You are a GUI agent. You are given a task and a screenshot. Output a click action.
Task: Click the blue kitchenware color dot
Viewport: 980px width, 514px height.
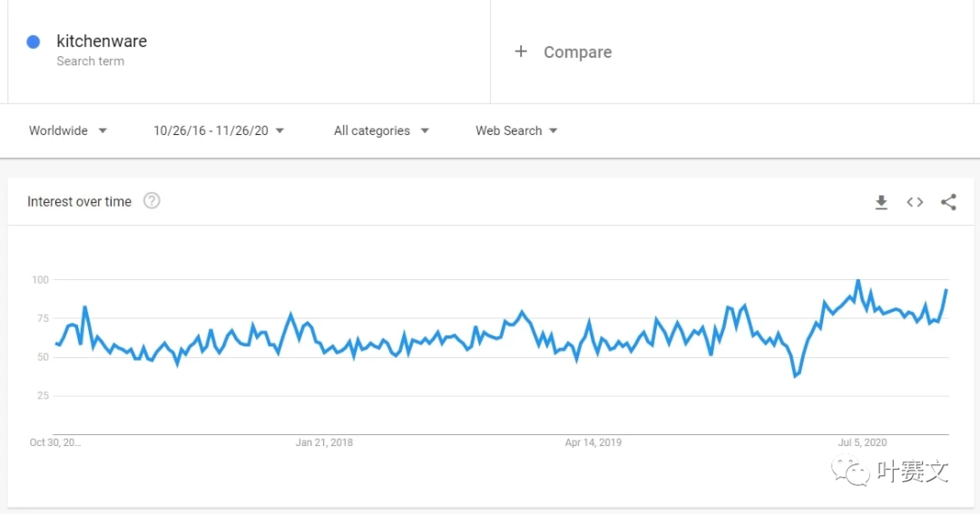pos(34,42)
